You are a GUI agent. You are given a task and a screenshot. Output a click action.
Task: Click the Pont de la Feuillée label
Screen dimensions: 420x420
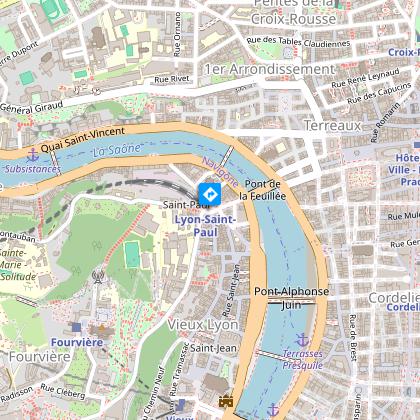(x=263, y=190)
